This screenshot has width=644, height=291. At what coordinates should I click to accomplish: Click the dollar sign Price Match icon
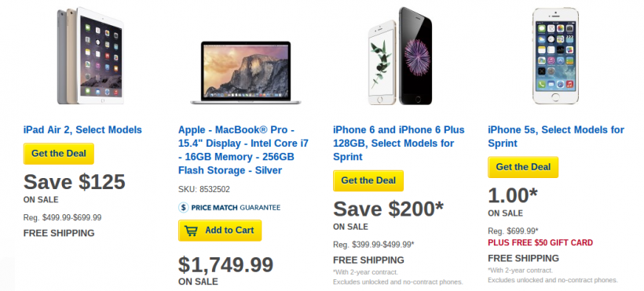[183, 207]
